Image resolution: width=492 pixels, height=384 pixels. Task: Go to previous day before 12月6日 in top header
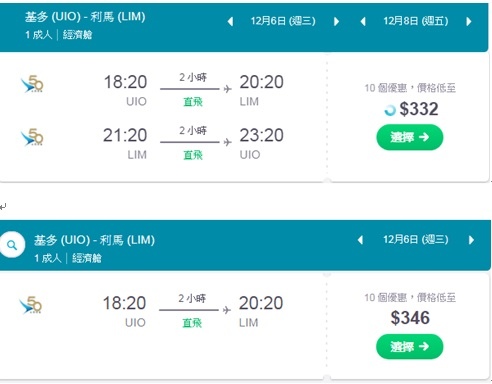coord(230,22)
